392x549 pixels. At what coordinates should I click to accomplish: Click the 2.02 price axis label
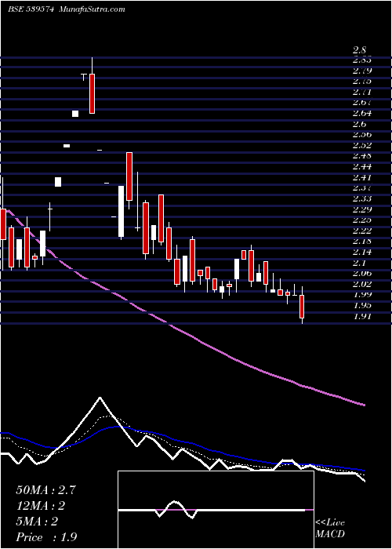[362, 284]
